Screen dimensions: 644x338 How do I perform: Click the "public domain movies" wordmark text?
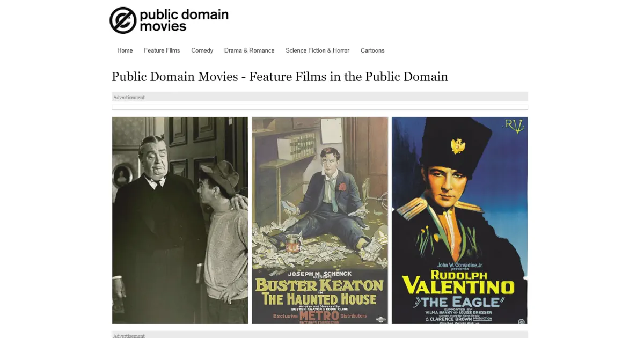(184, 20)
